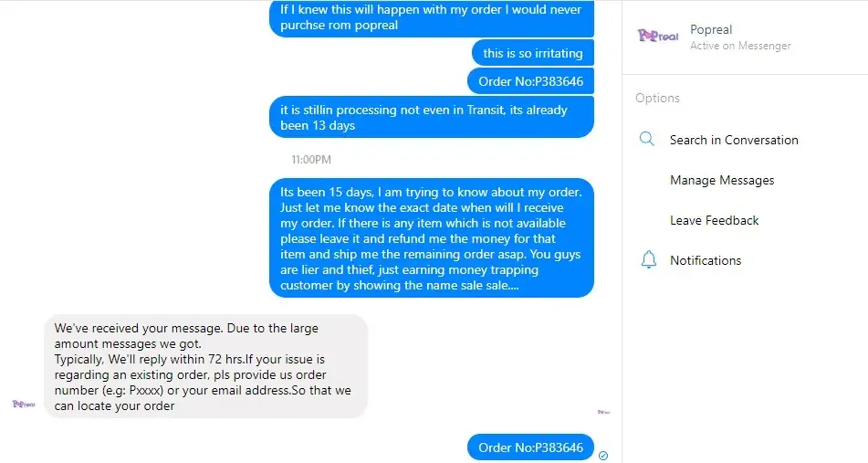Click the Popreal page name link

[711, 29]
